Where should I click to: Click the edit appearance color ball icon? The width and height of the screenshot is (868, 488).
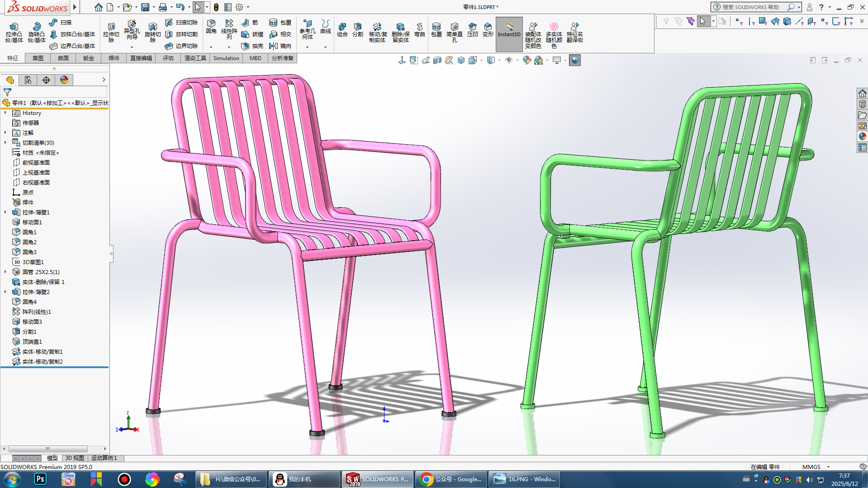coord(526,60)
